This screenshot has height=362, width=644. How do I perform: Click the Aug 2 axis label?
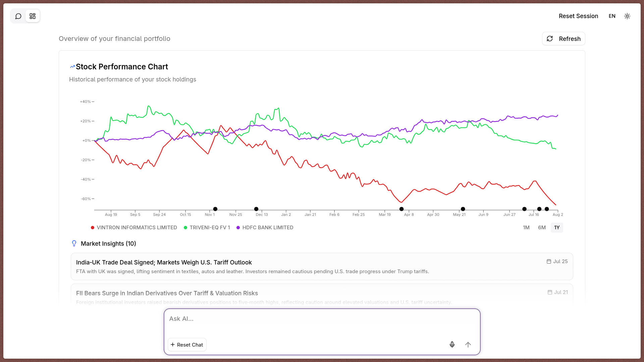(558, 215)
